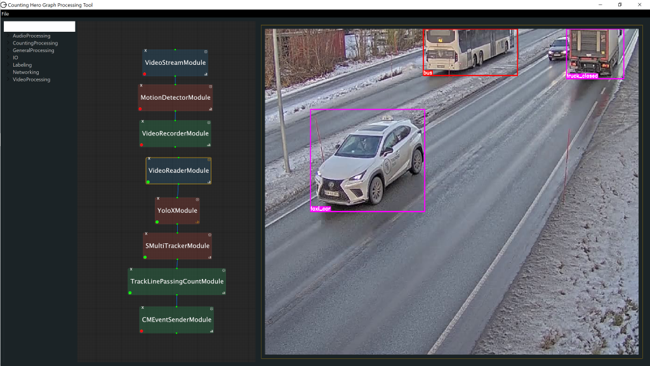This screenshot has width=650, height=366.
Task: Toggle the red status dot on VideoStreamModule
Action: click(144, 74)
